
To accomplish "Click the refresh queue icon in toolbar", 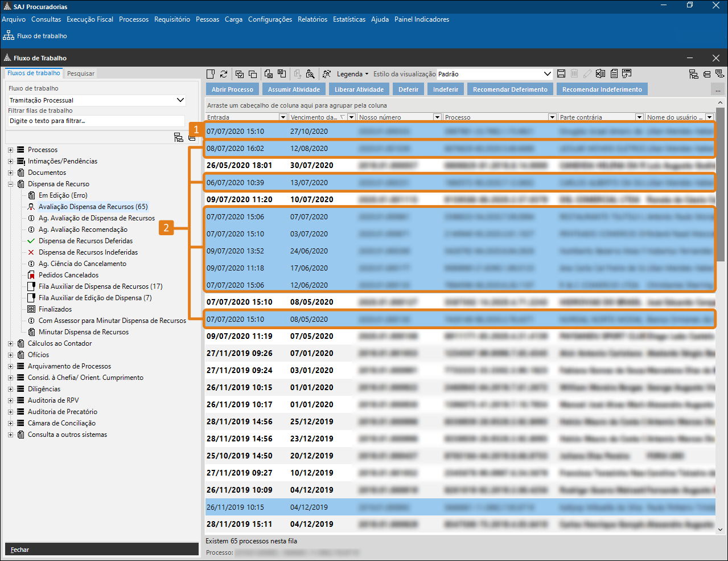I will click(224, 74).
